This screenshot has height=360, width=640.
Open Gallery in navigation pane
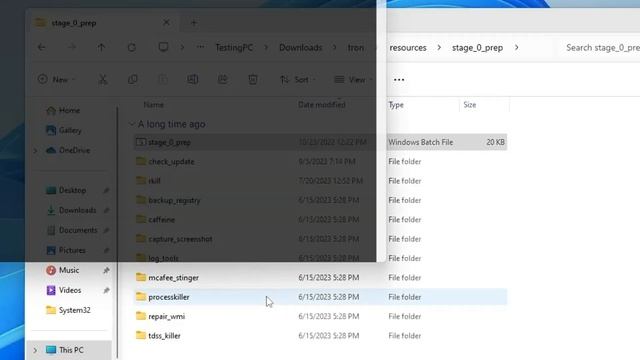[64, 131]
